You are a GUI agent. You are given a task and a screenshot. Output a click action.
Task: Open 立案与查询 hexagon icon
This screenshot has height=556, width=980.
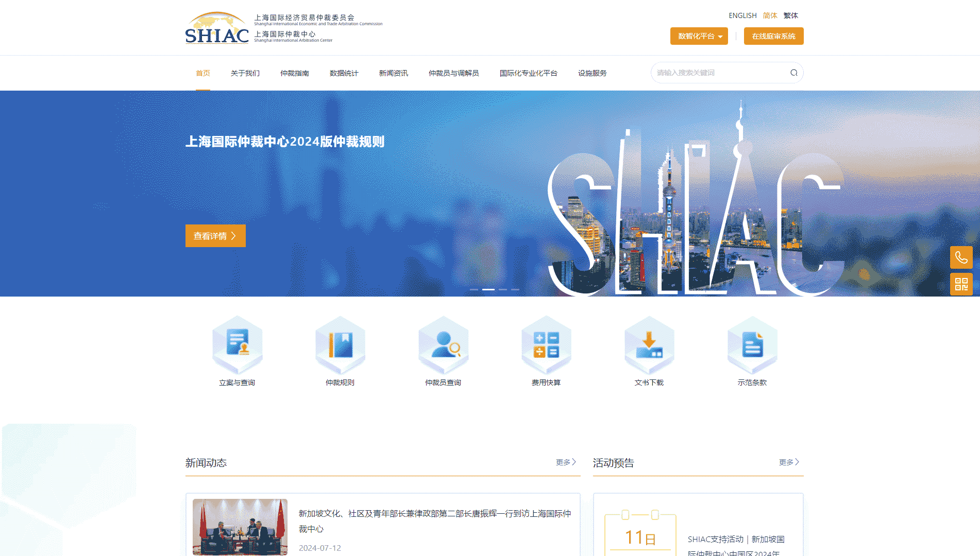tap(237, 345)
